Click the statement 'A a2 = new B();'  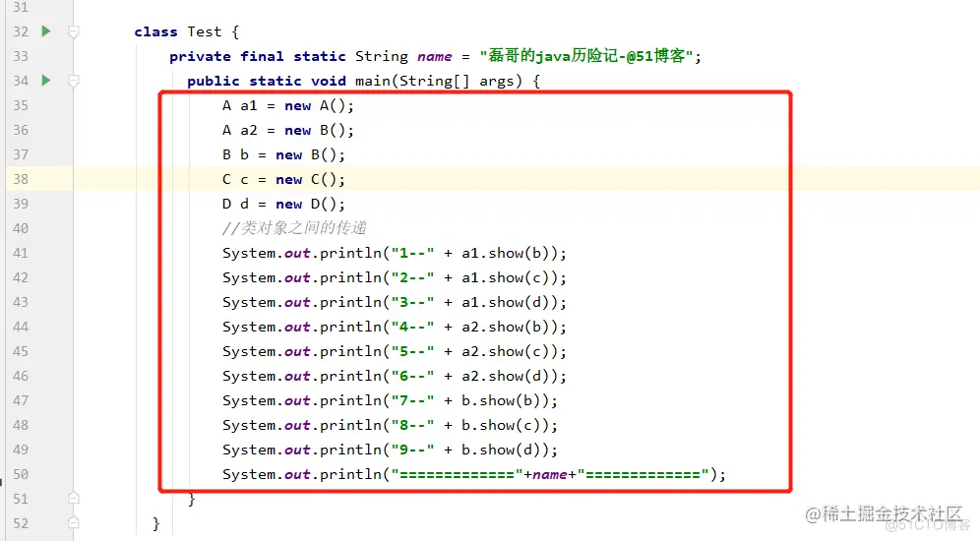(x=287, y=130)
